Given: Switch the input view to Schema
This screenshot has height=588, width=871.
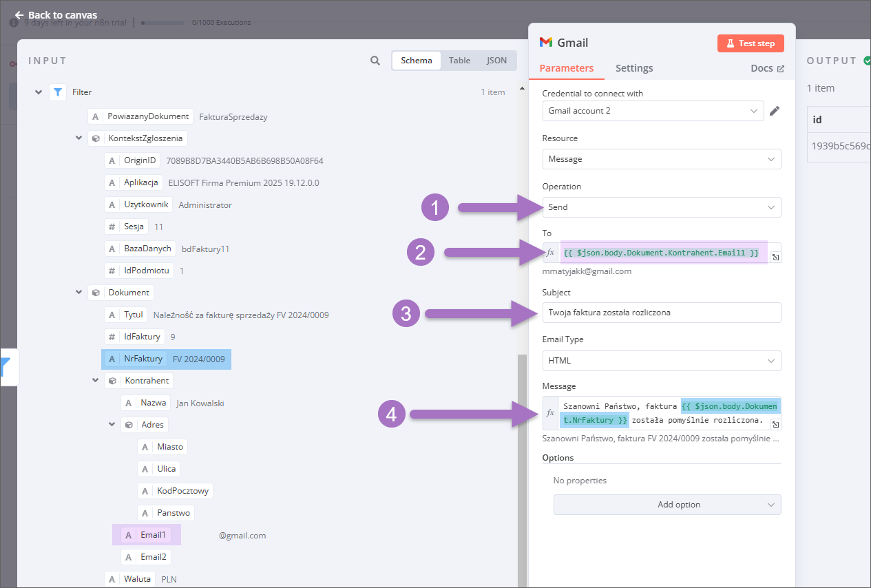Looking at the screenshot, I should [x=417, y=61].
